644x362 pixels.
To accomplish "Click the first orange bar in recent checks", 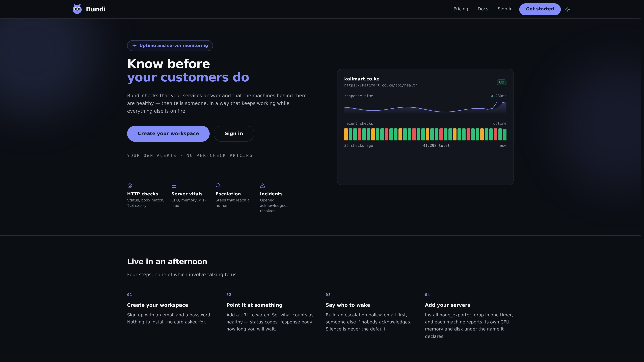I will pos(346,134).
